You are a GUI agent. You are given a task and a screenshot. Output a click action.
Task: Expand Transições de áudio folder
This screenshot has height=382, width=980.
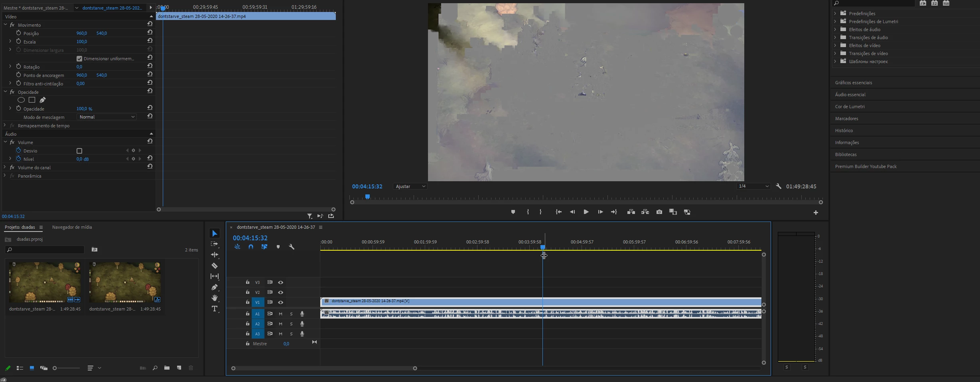[x=835, y=37]
